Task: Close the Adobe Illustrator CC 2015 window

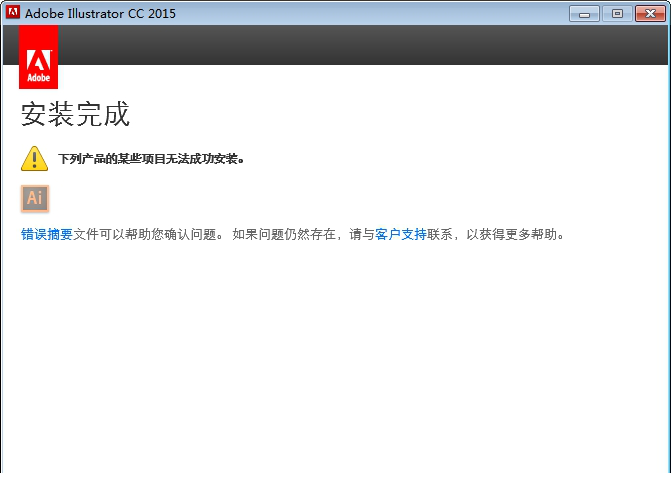Action: coord(650,14)
